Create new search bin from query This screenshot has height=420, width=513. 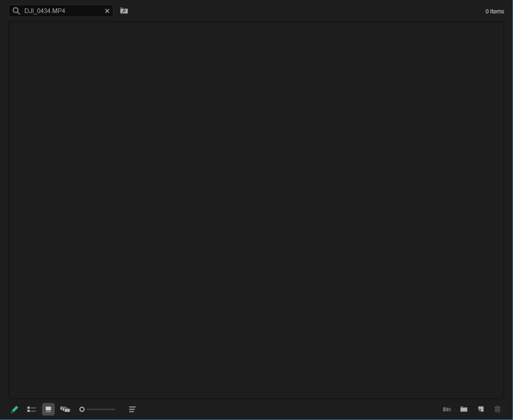click(x=124, y=11)
